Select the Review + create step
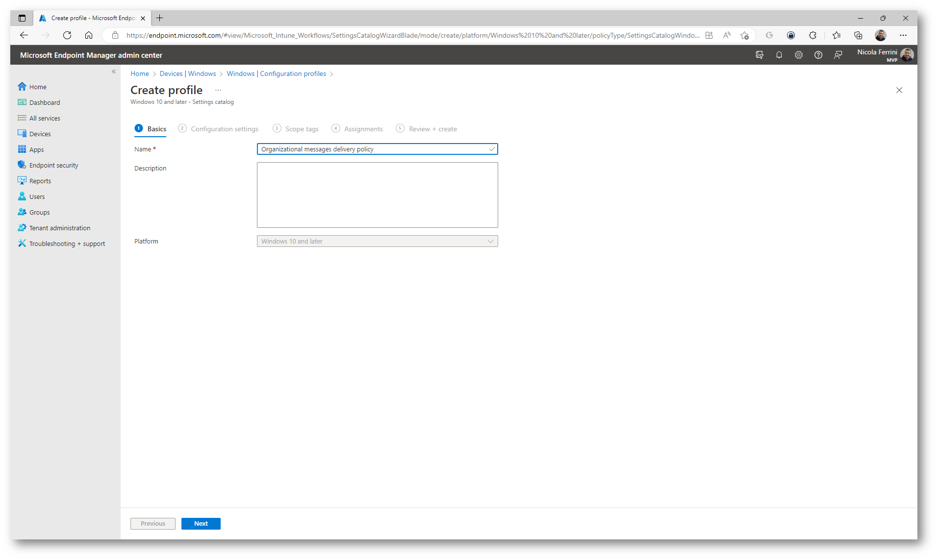Image resolution: width=938 pixels, height=560 pixels. 427,129
